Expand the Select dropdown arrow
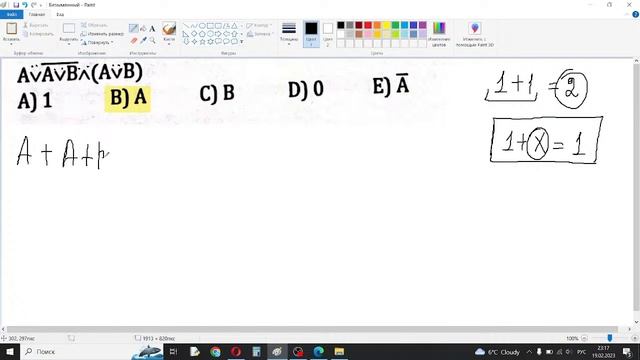640x360 pixels. click(69, 44)
